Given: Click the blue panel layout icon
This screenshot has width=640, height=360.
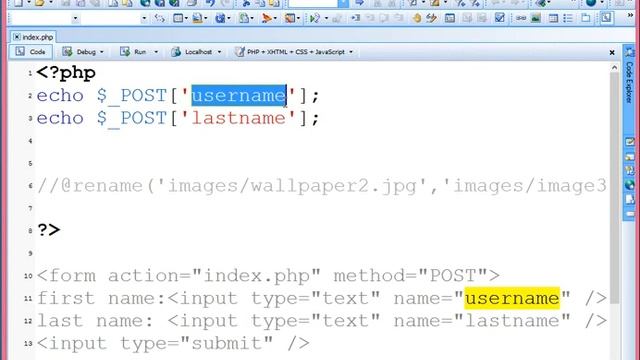Looking at the screenshot, I should [x=450, y=18].
